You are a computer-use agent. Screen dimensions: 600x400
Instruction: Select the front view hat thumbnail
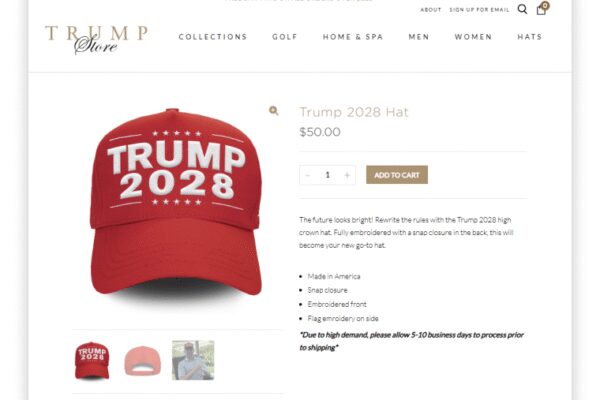[92, 361]
